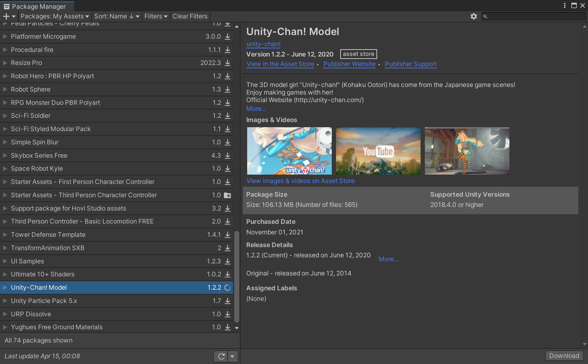This screenshot has width=588, height=364.
Task: Open the Filters dropdown
Action: click(156, 16)
